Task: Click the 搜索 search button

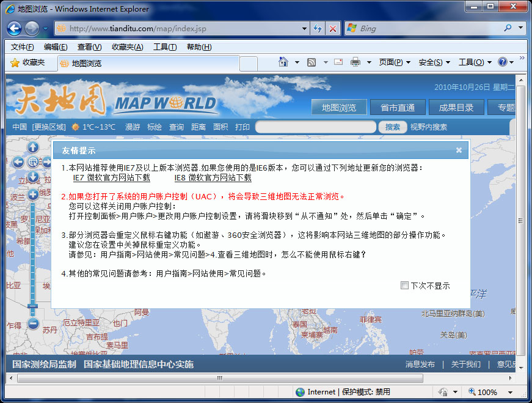Action: click(393, 127)
